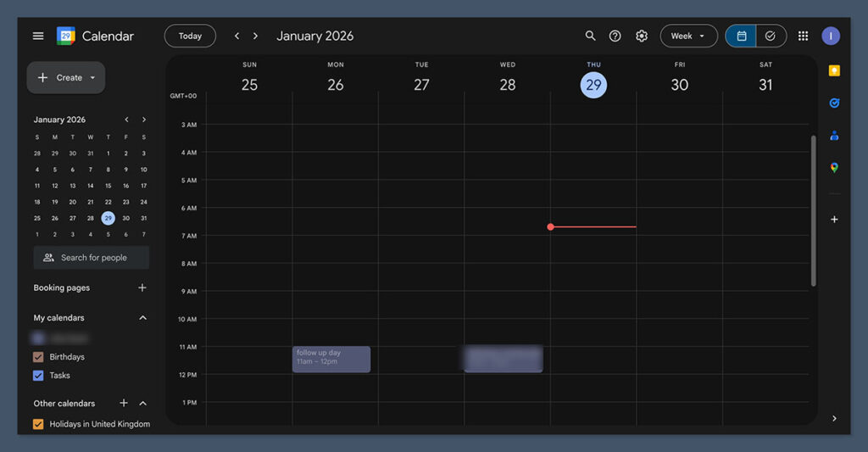Collapse the My calendars section

(x=142, y=318)
